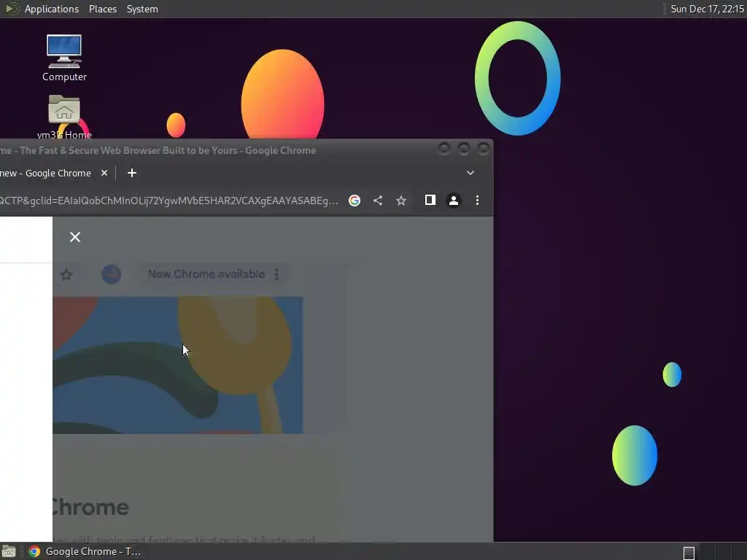Close the Chrome window
Viewport: 747px width, 560px height.
coord(484,149)
